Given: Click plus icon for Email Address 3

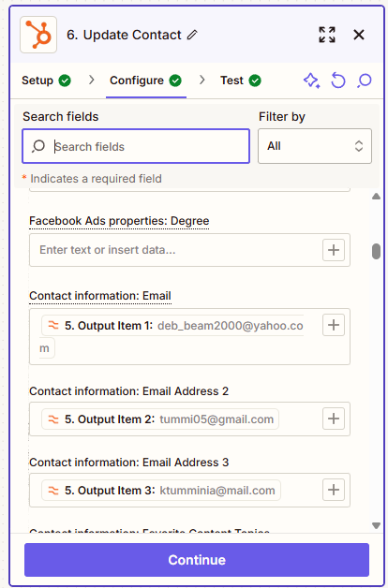Looking at the screenshot, I should pyautogui.click(x=334, y=490).
